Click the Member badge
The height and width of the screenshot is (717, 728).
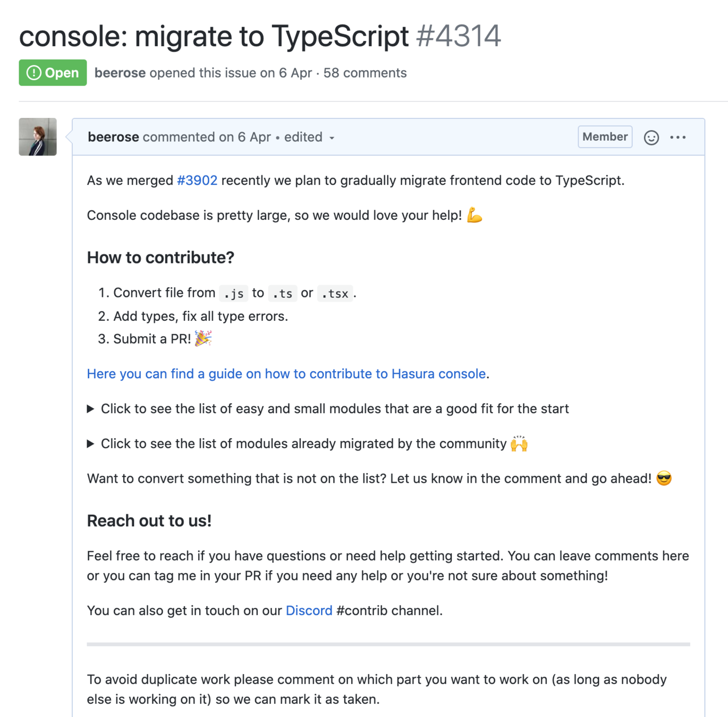click(605, 137)
